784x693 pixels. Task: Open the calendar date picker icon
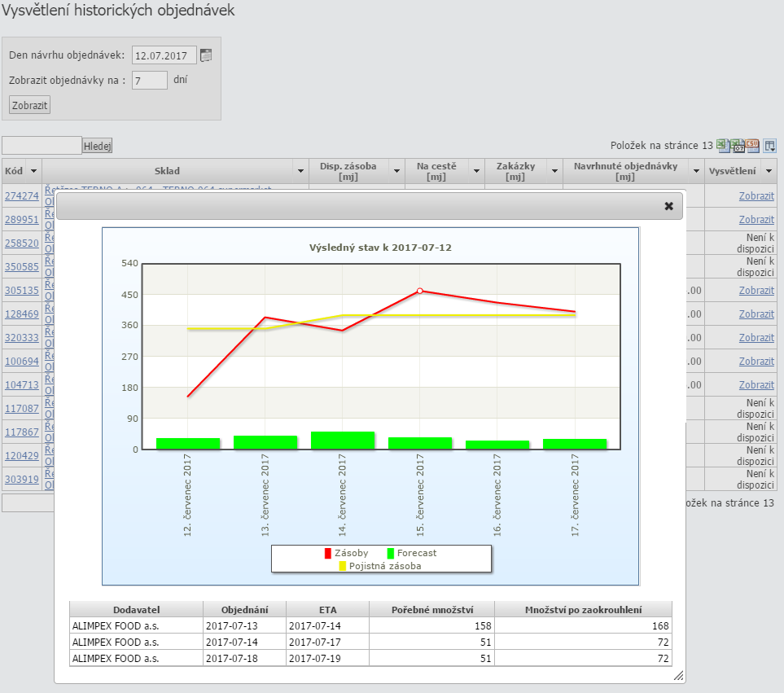click(x=206, y=55)
